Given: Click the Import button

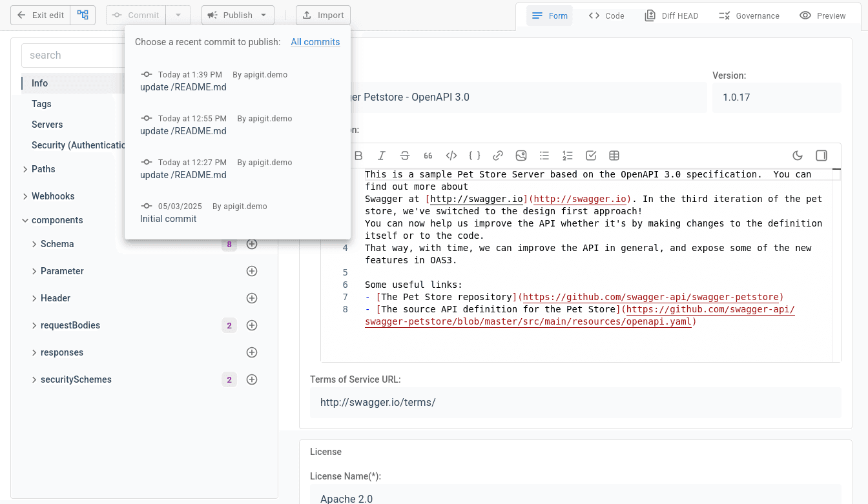Looking at the screenshot, I should [x=323, y=15].
